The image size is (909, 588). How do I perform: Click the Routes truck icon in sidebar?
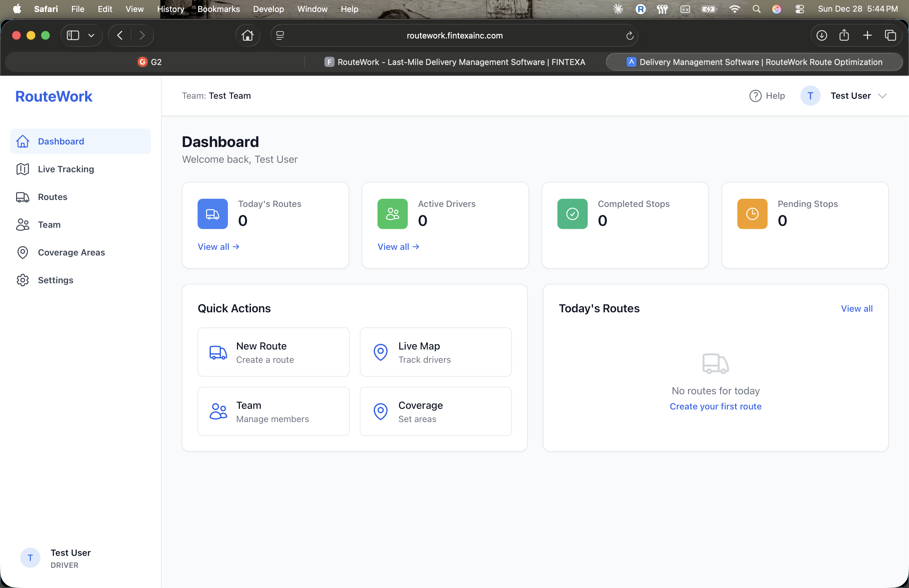point(22,197)
